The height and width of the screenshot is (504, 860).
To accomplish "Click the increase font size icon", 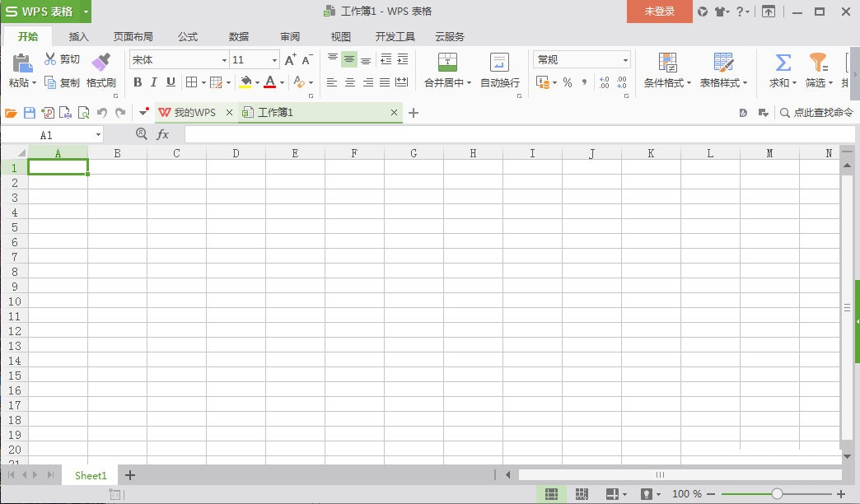I will [290, 60].
